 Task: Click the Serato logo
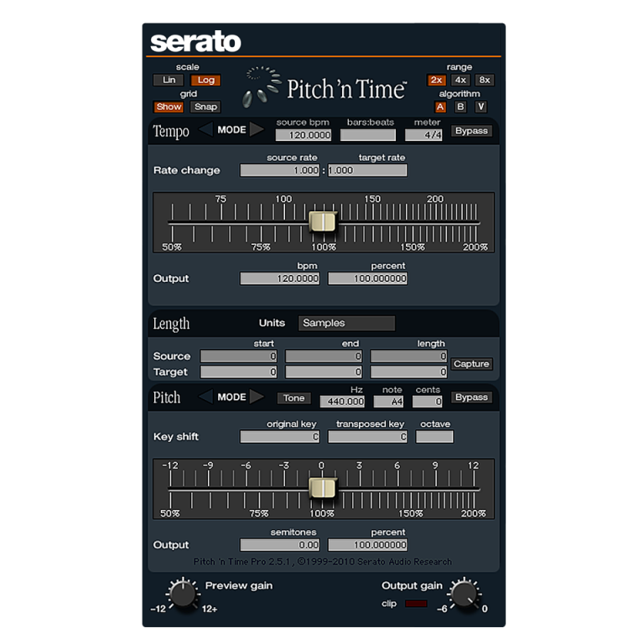point(195,41)
